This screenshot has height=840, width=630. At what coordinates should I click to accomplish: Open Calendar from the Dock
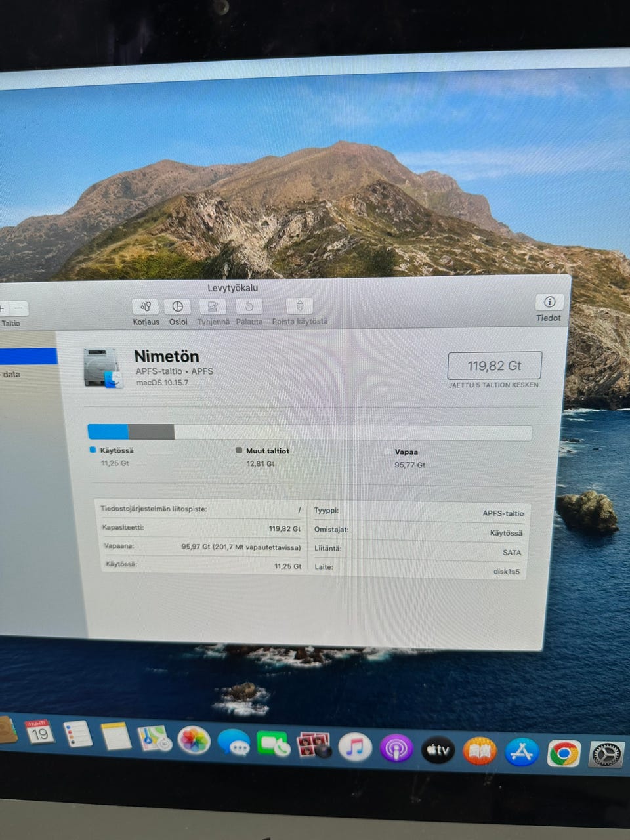click(39, 732)
